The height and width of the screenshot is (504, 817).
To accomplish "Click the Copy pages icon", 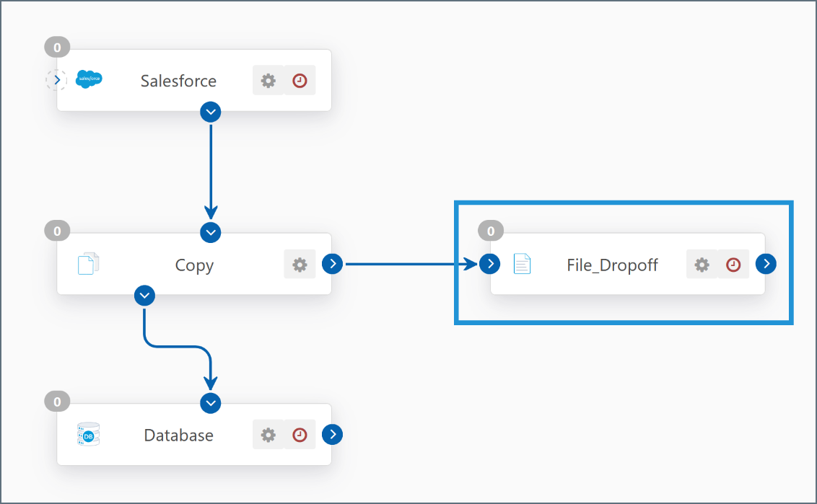I will pyautogui.click(x=88, y=265).
